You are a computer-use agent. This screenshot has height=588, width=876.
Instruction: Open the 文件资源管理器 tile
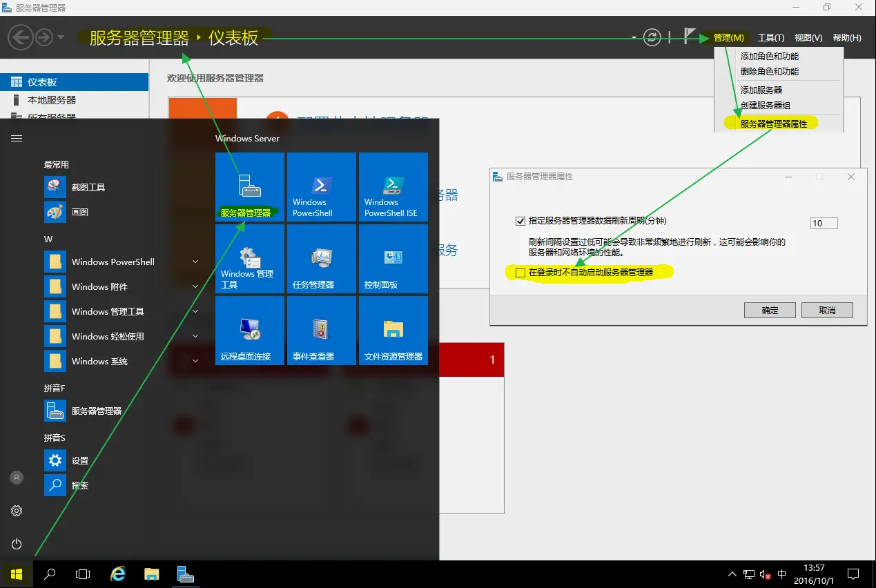(393, 330)
